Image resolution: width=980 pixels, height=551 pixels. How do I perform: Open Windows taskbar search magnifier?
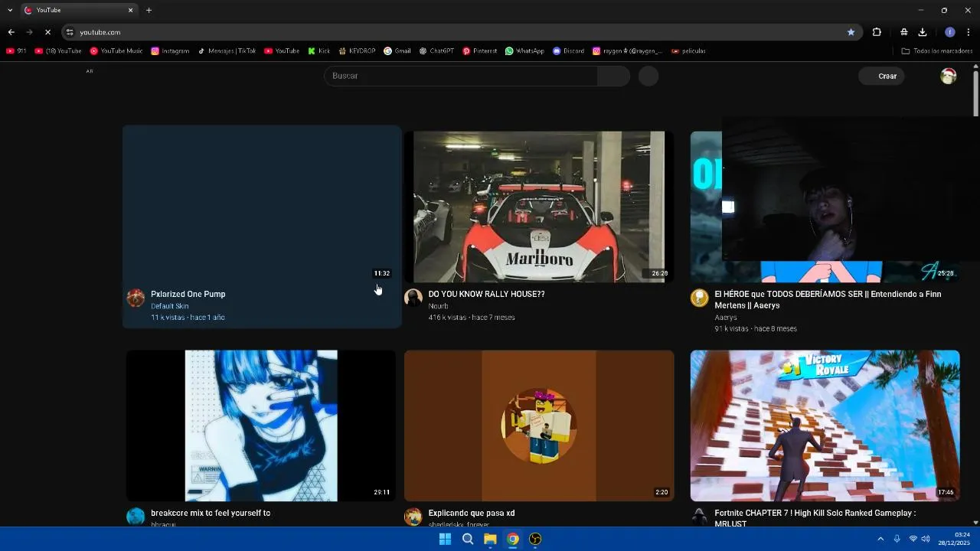[468, 539]
